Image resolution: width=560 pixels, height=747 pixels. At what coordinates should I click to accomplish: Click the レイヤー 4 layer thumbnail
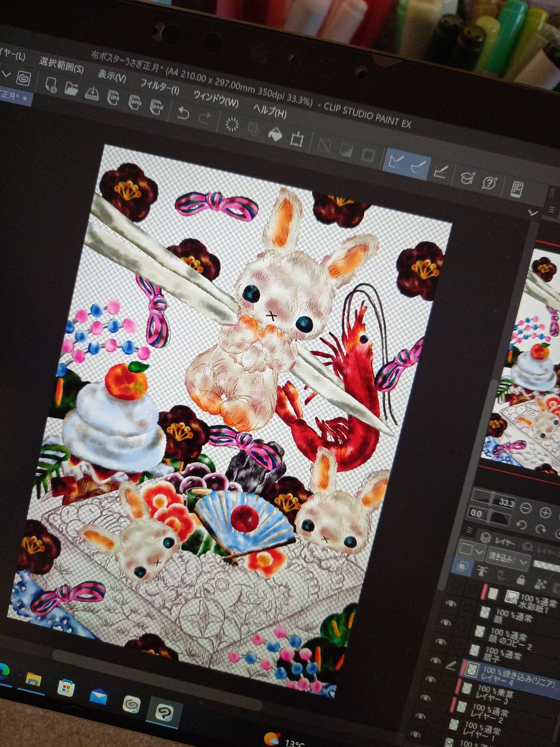click(x=472, y=670)
